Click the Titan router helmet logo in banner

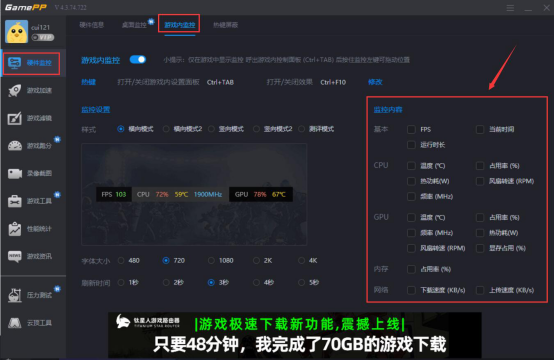(x=123, y=321)
